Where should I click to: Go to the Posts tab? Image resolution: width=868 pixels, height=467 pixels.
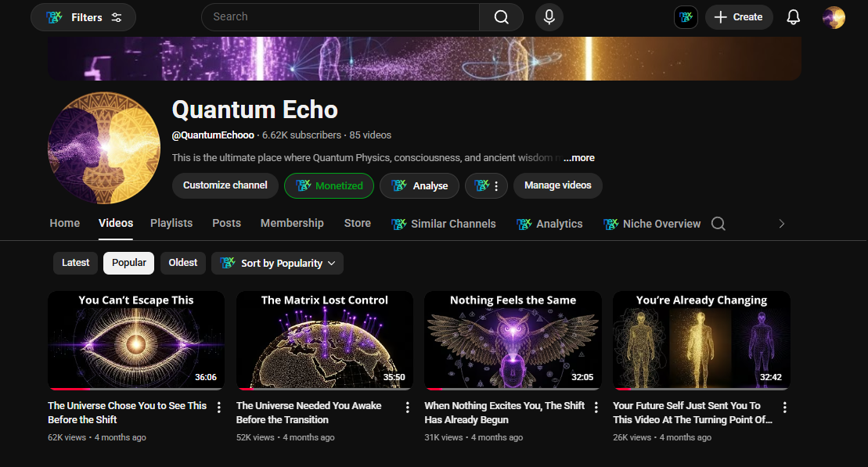(x=226, y=223)
